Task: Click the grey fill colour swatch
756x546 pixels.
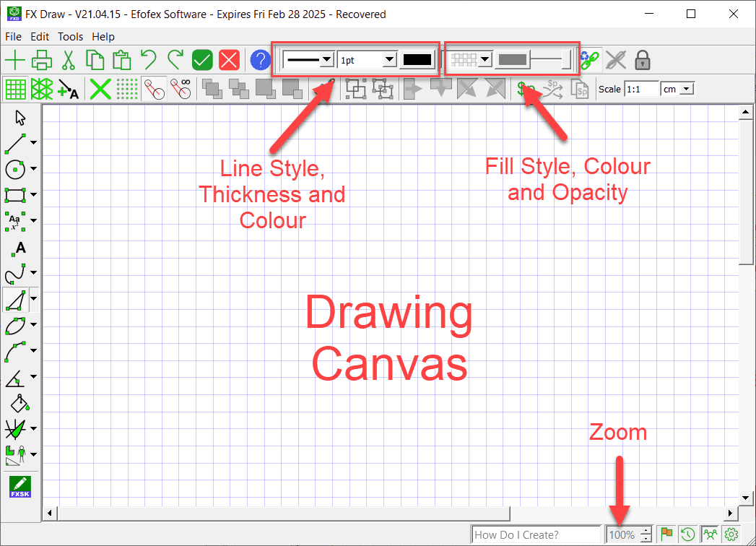Action: click(x=512, y=60)
